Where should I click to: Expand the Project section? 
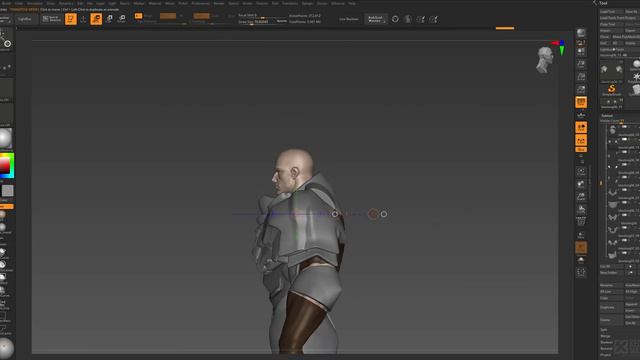coord(606,354)
